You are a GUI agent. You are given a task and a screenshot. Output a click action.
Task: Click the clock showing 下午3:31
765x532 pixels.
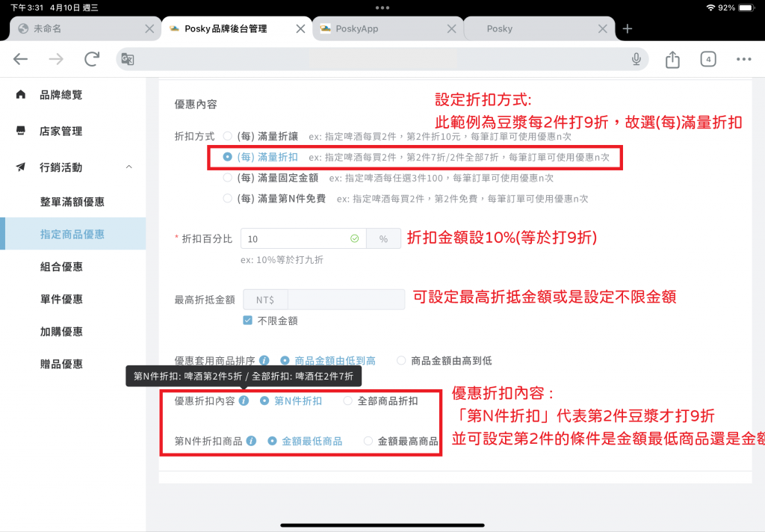click(x=27, y=7)
